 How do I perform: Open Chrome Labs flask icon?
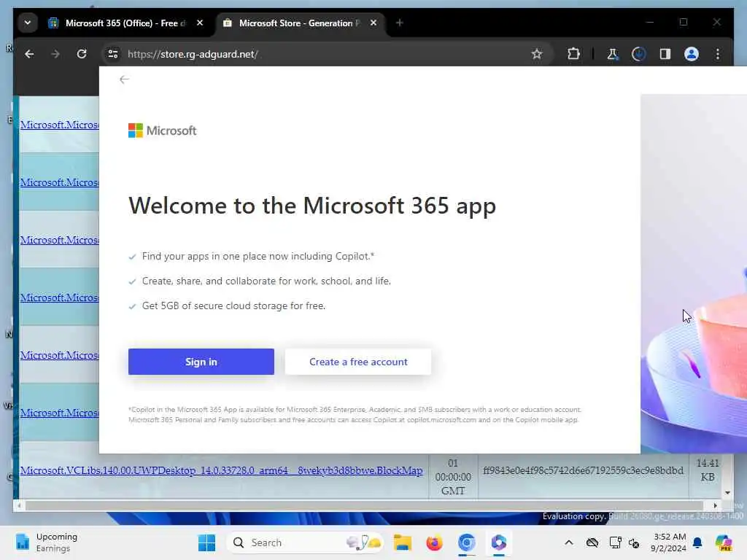coord(612,54)
